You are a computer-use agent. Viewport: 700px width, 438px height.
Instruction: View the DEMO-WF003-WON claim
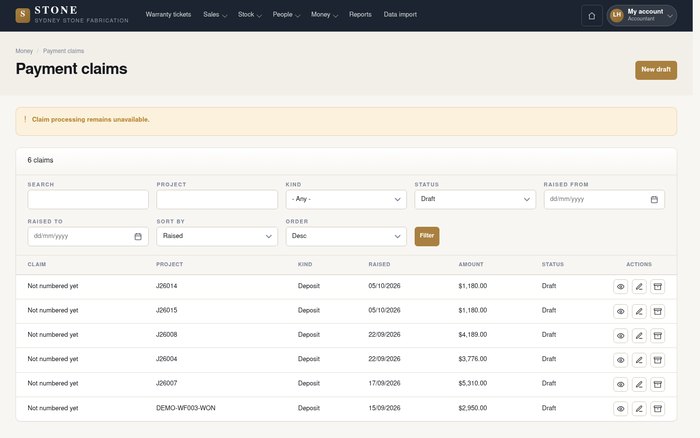(621, 409)
